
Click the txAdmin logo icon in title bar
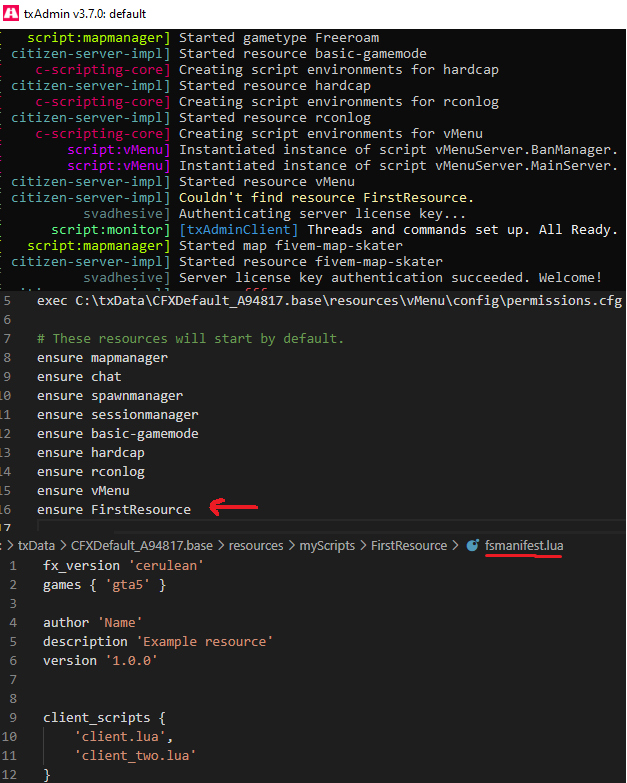10,13
